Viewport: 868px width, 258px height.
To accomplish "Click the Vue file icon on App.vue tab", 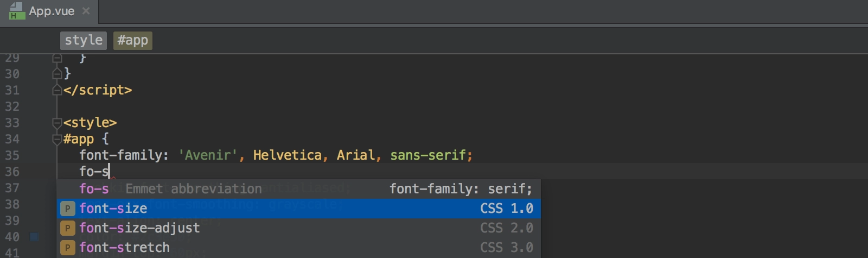I will [x=17, y=11].
